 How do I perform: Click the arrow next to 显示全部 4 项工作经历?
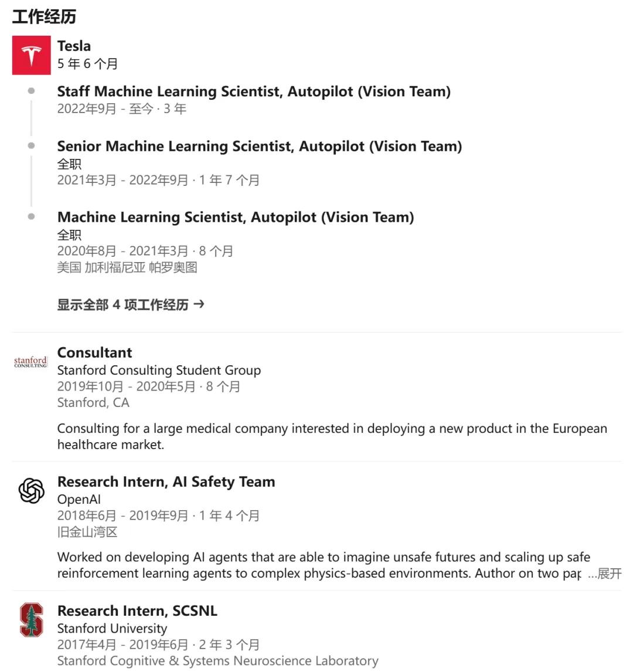(x=199, y=304)
